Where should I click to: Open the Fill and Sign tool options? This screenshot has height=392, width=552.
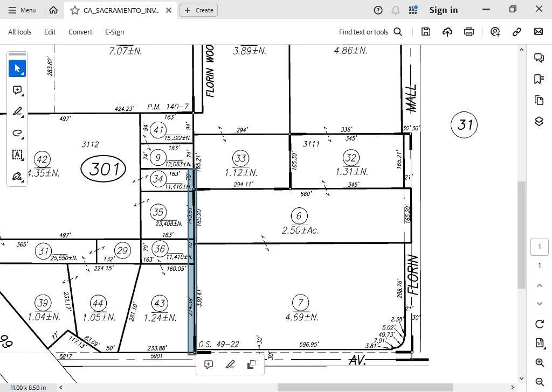17,177
